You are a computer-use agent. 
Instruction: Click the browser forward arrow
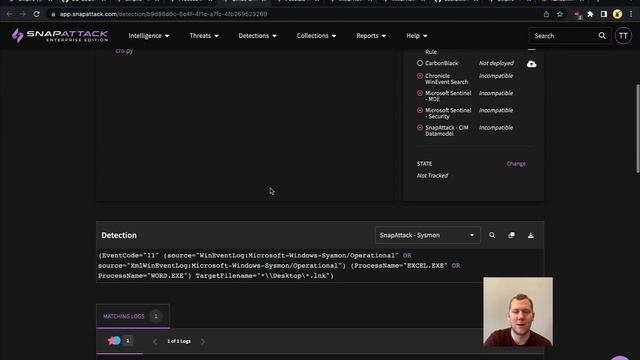(23, 14)
